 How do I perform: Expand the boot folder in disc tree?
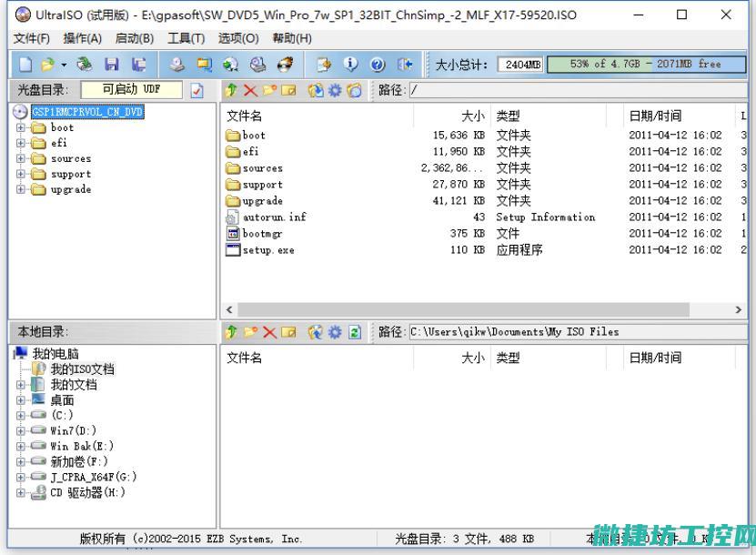(x=20, y=127)
